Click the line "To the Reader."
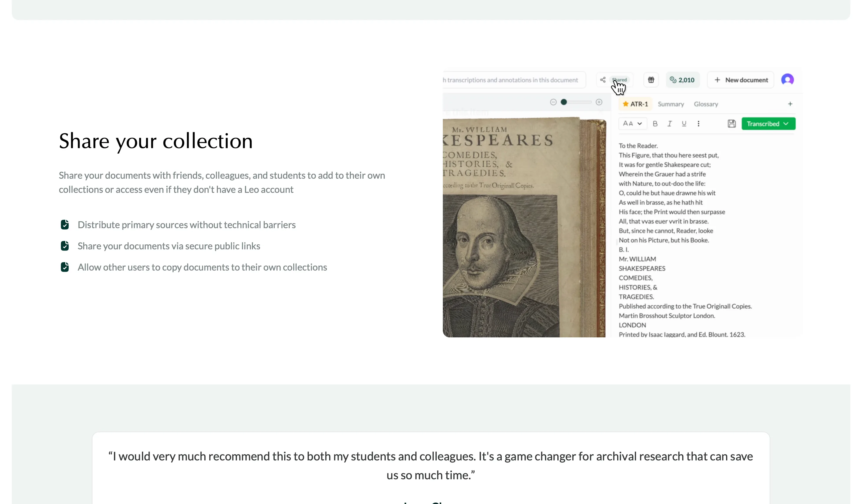This screenshot has width=858, height=504. tap(638, 146)
